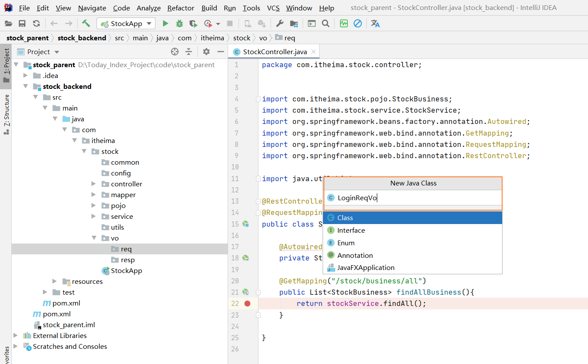The image size is (588, 364).
Task: Expand the mapper package
Action: click(94, 195)
